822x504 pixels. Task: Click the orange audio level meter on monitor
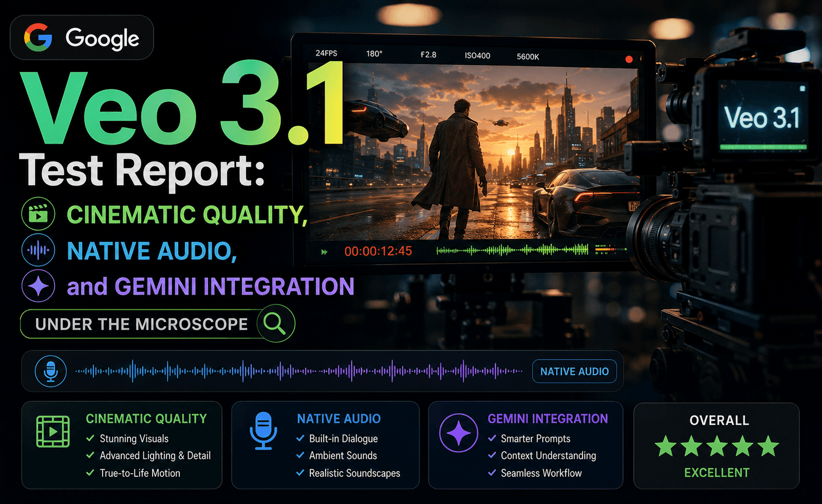click(610, 250)
